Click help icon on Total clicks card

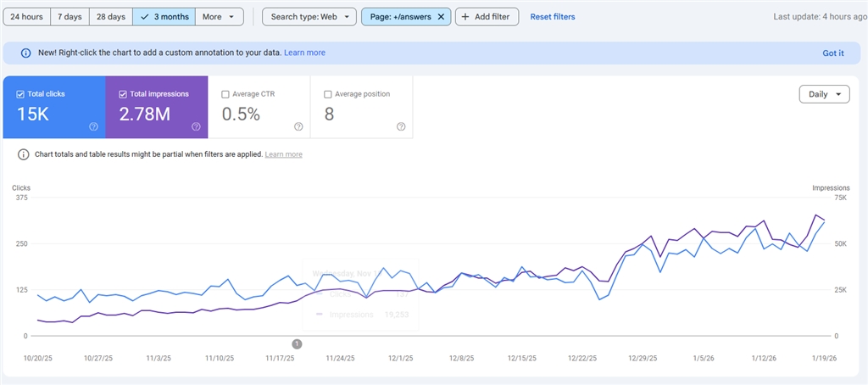(93, 127)
